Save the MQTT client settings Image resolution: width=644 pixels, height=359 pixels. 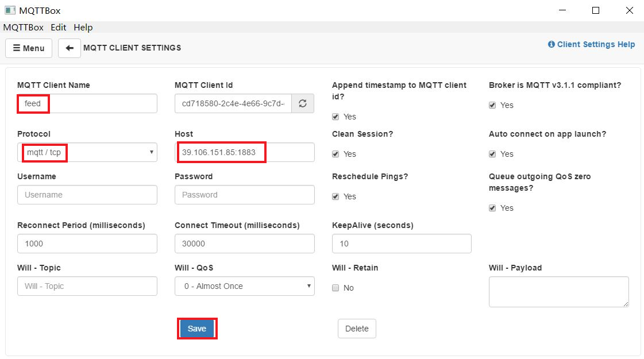[x=197, y=329]
